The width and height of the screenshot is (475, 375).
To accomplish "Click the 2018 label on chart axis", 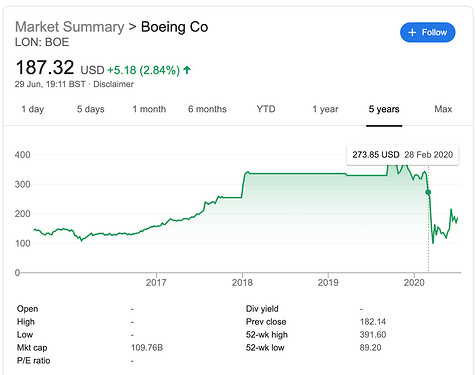I will point(242,283).
